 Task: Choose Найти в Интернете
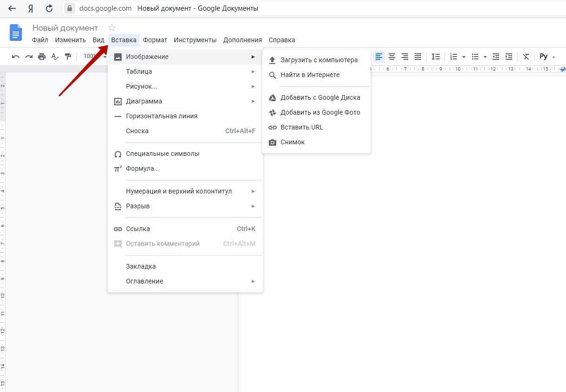click(317, 75)
